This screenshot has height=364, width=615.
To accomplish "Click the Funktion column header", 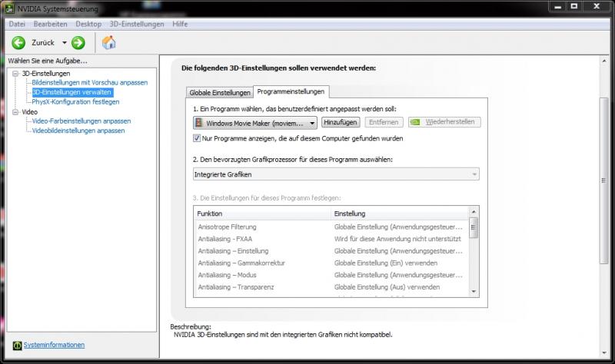I will pyautogui.click(x=262, y=213).
